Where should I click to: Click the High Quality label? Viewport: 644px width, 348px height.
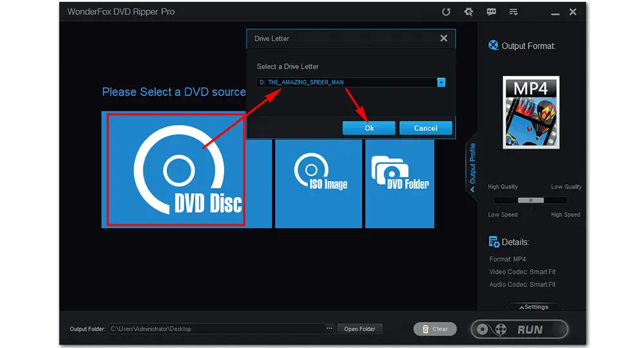pyautogui.click(x=503, y=186)
